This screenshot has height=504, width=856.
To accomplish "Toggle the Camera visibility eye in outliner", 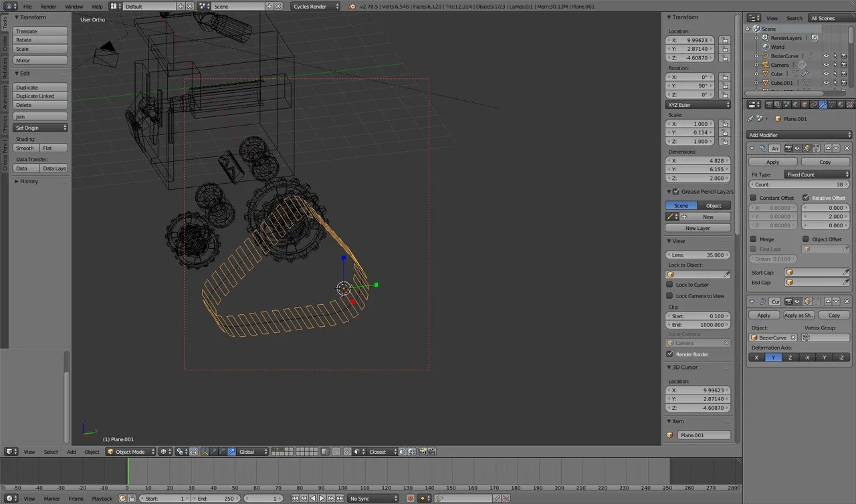I will click(826, 65).
